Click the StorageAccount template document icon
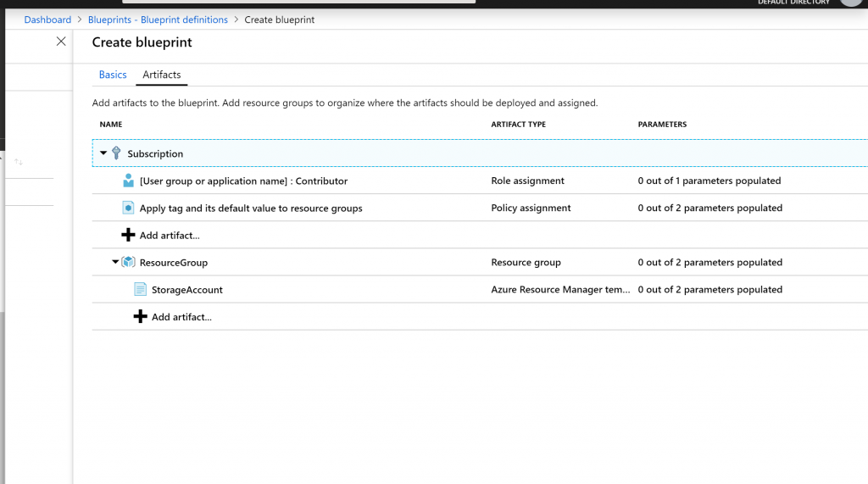Viewport: 868px width, 484px height. (140, 289)
